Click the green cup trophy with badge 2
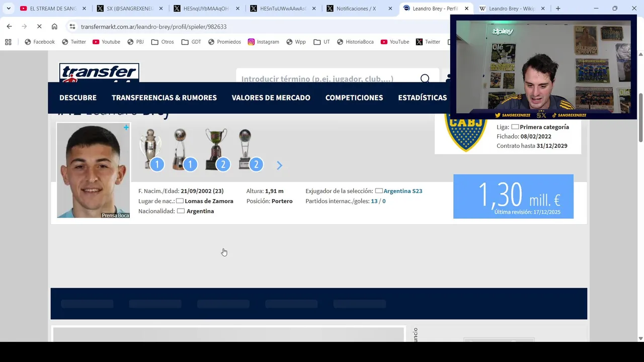 (217, 150)
